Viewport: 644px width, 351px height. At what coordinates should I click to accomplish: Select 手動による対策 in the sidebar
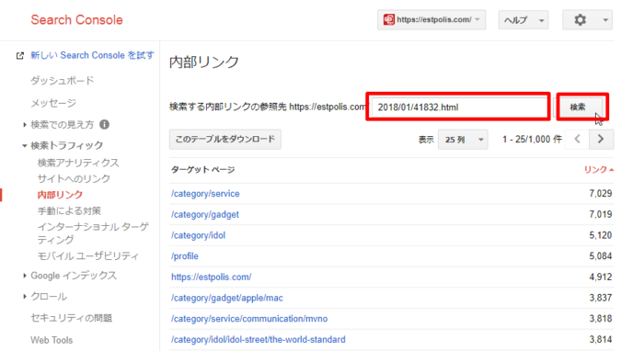tap(69, 210)
